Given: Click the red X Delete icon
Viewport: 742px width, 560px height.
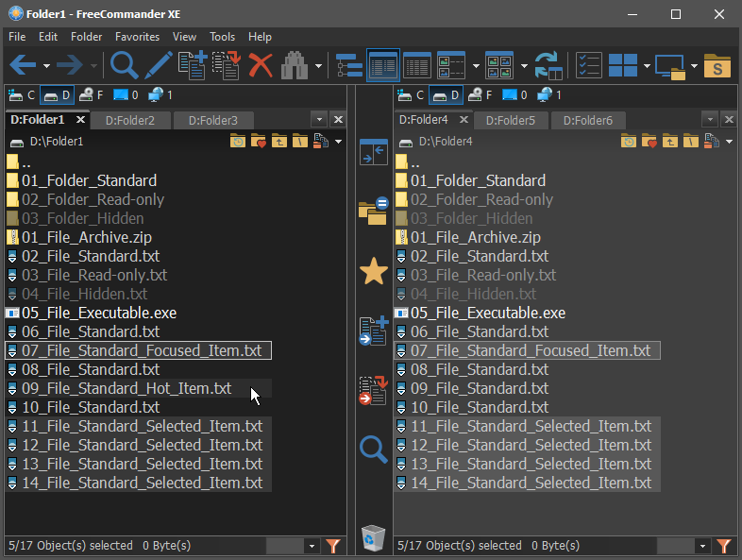Looking at the screenshot, I should 261,65.
